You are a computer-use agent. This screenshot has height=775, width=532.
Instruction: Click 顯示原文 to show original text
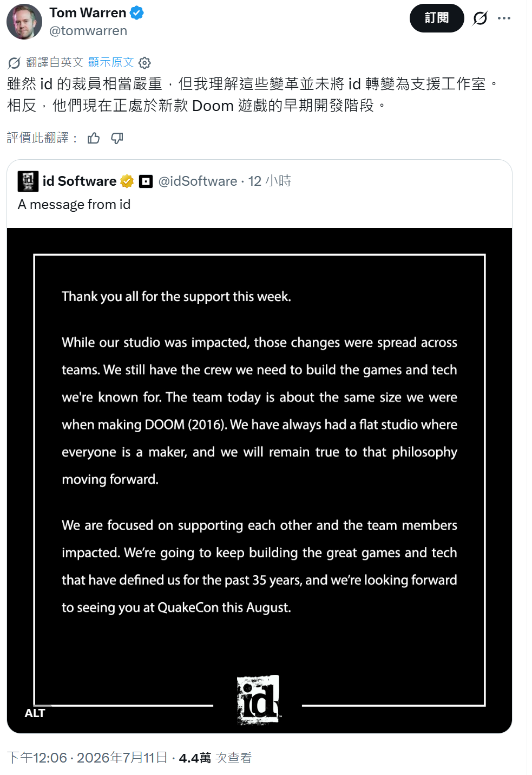[111, 62]
